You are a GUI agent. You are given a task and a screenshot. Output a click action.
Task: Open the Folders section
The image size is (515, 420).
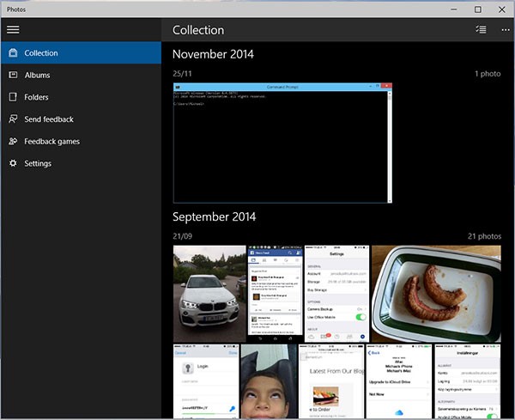click(36, 97)
